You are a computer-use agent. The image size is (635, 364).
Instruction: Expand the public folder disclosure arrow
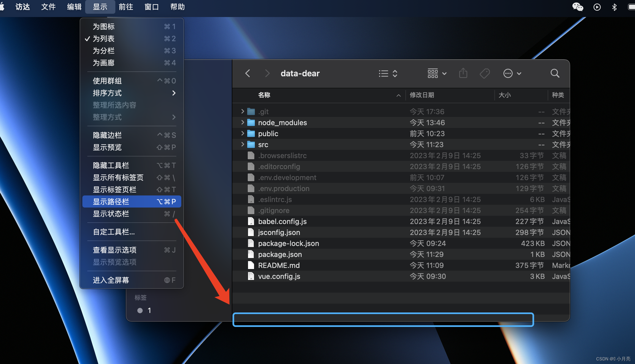[x=242, y=133]
